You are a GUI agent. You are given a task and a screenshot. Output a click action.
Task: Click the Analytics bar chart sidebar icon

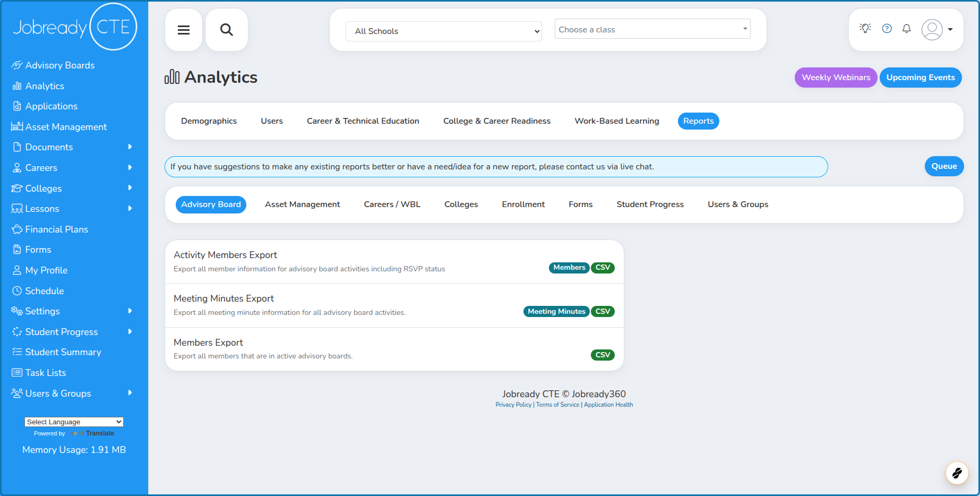point(17,86)
